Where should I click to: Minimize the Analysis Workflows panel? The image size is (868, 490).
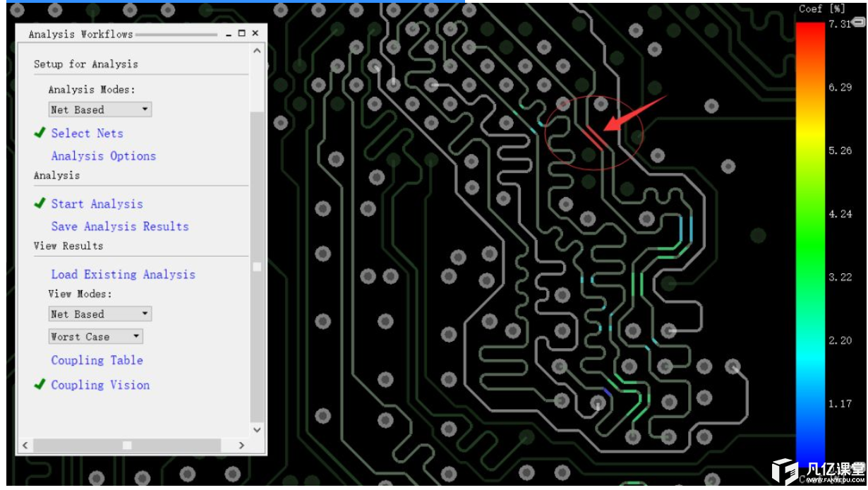coord(229,34)
